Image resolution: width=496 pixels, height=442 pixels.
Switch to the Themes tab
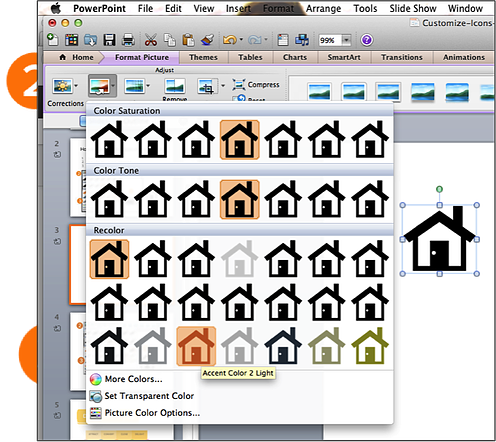[203, 57]
